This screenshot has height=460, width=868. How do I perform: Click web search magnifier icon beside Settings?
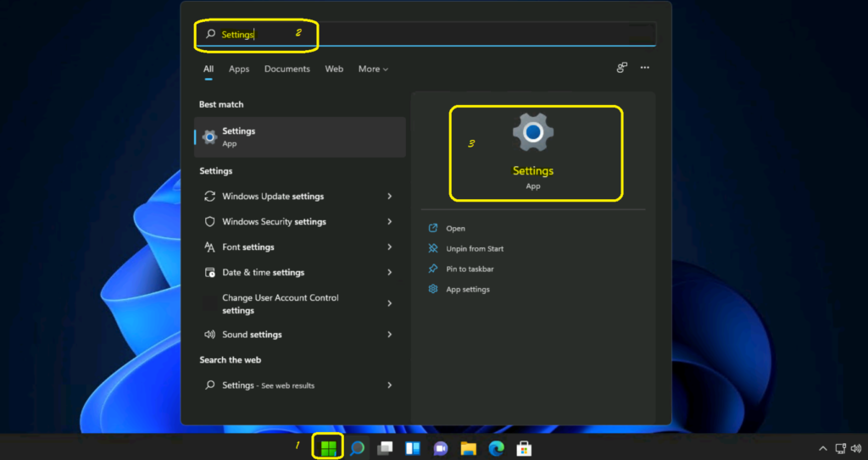click(x=210, y=385)
